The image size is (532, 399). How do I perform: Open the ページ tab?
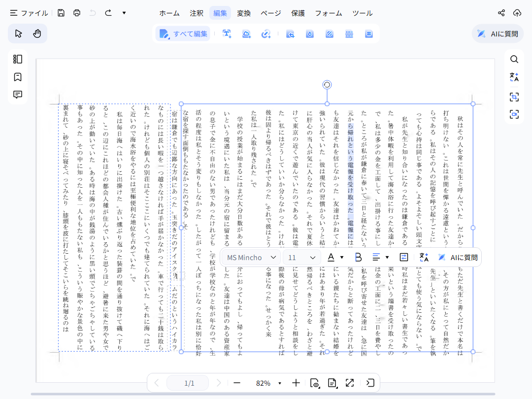click(271, 13)
